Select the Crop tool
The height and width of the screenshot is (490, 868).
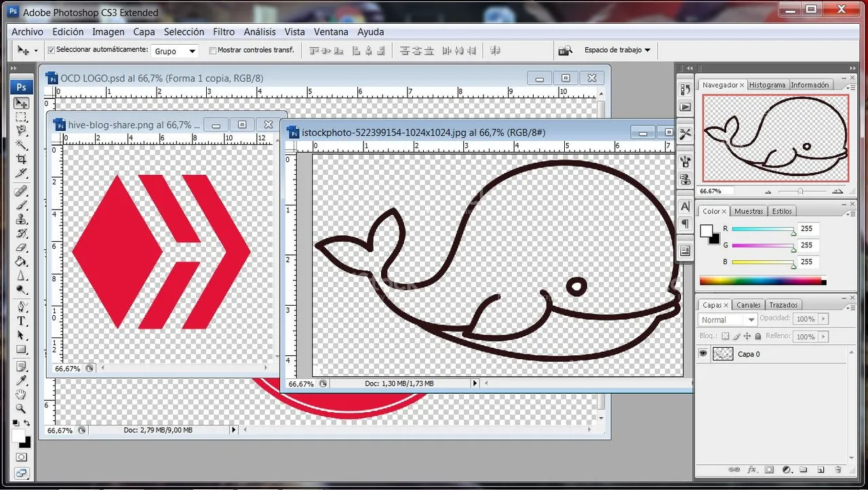coord(22,159)
